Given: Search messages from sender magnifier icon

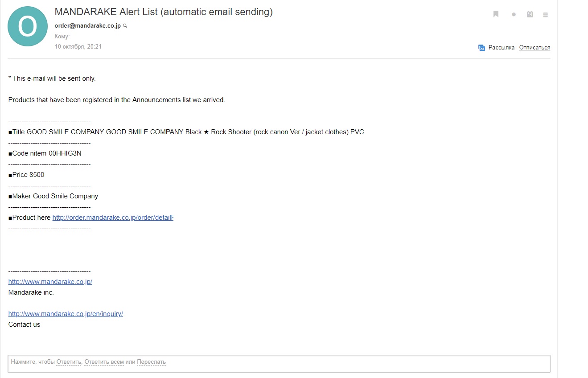Looking at the screenshot, I should coord(125,26).
